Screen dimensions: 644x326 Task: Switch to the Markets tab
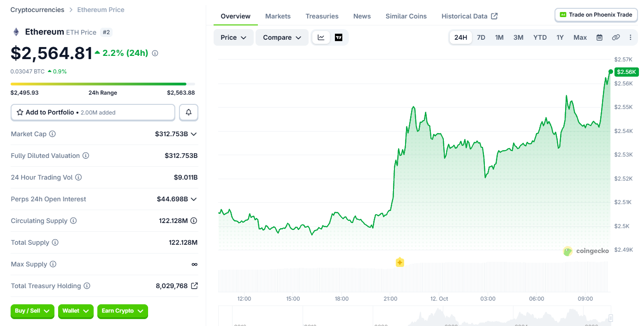(278, 16)
